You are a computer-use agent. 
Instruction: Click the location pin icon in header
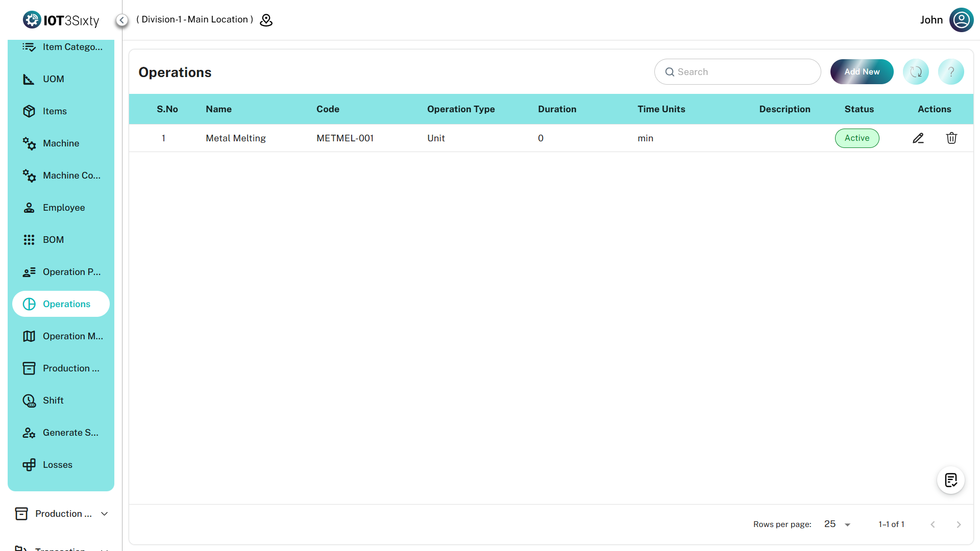coord(266,20)
